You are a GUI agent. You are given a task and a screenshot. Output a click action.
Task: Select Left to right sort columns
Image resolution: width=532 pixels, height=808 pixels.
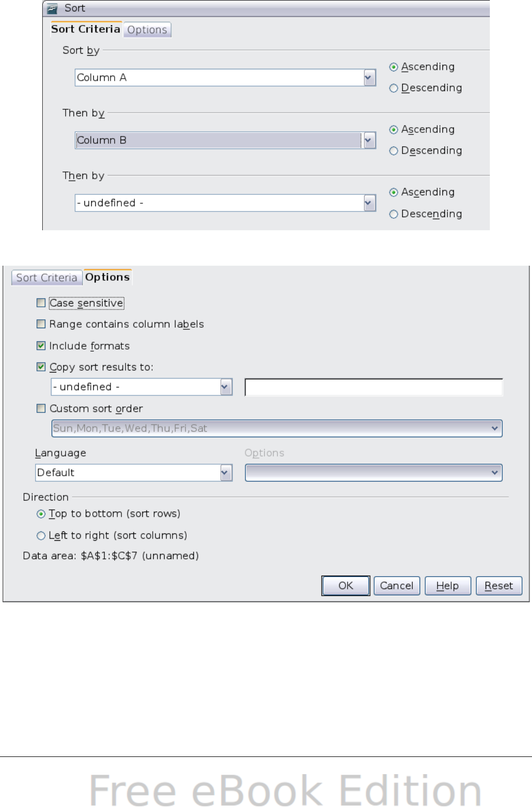tap(41, 536)
